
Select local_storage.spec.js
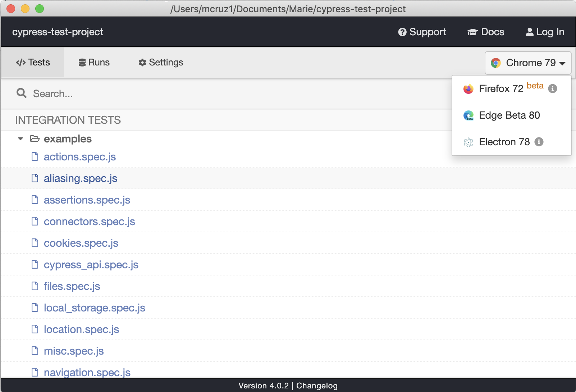(x=95, y=308)
